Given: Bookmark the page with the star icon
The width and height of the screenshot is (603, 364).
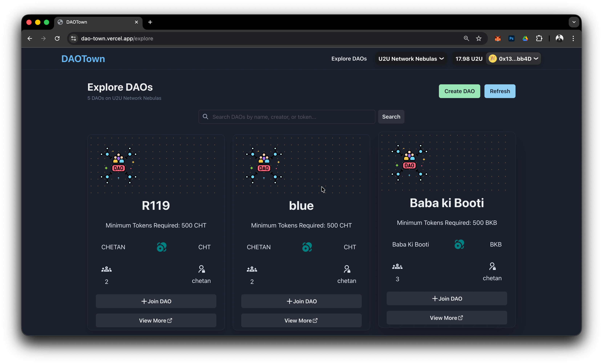Looking at the screenshot, I should coord(479,38).
